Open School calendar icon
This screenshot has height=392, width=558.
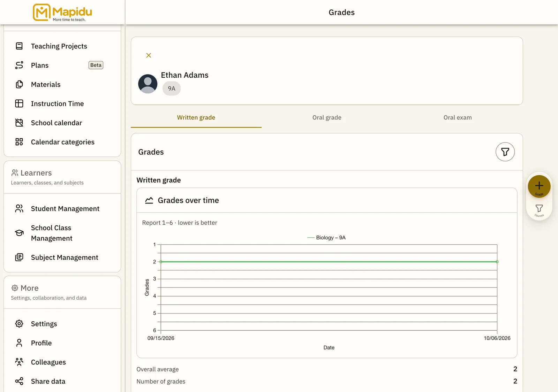tap(19, 123)
